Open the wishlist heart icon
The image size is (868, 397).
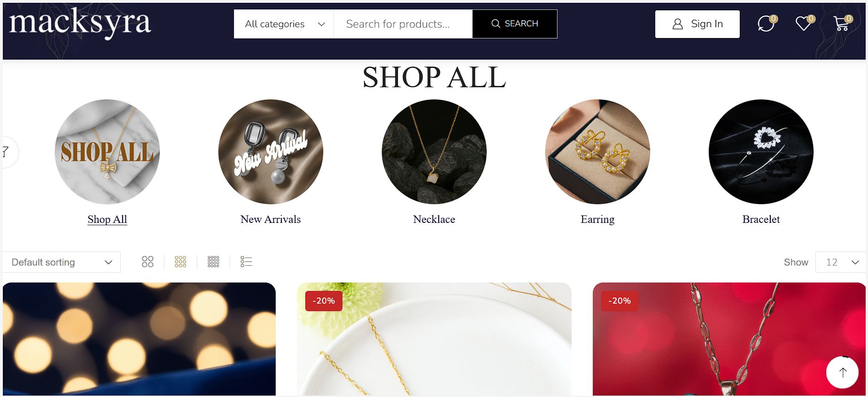coord(804,23)
